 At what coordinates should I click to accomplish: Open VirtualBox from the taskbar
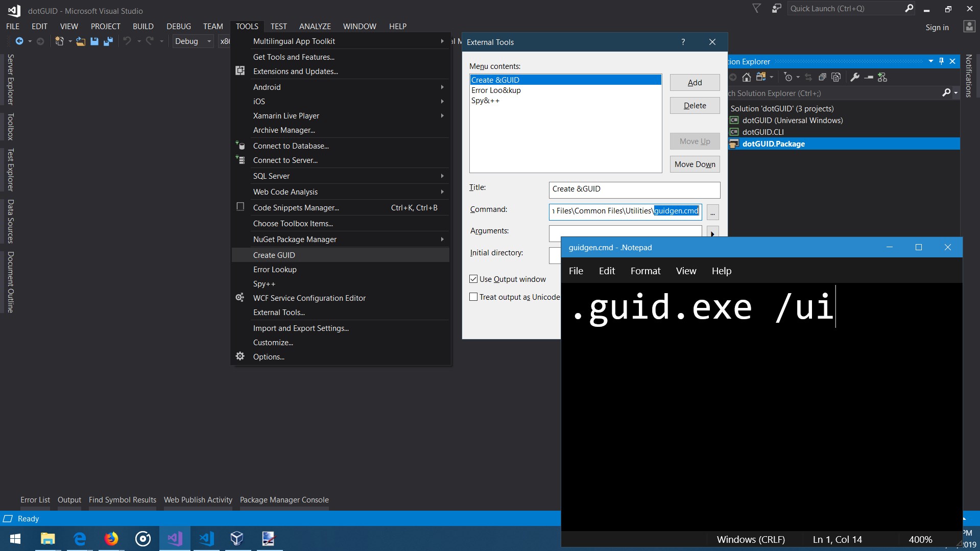[236, 539]
